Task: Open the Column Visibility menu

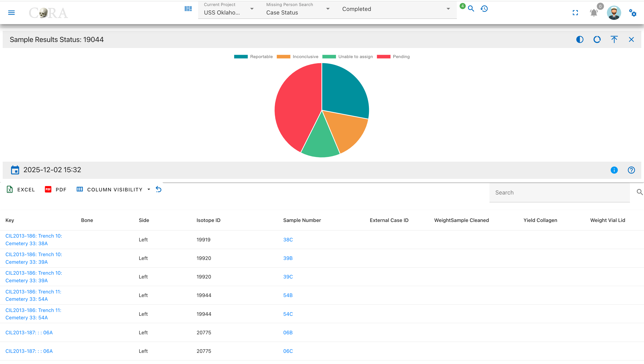Action: (113, 190)
